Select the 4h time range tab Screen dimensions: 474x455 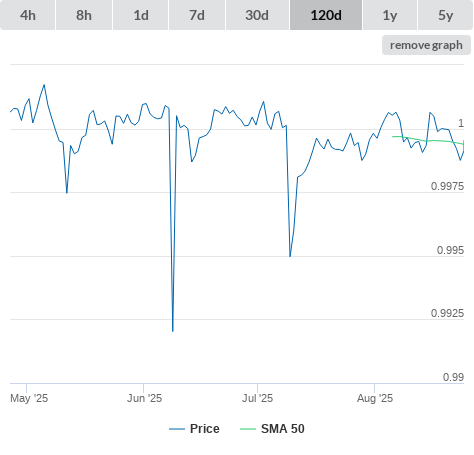click(x=28, y=15)
